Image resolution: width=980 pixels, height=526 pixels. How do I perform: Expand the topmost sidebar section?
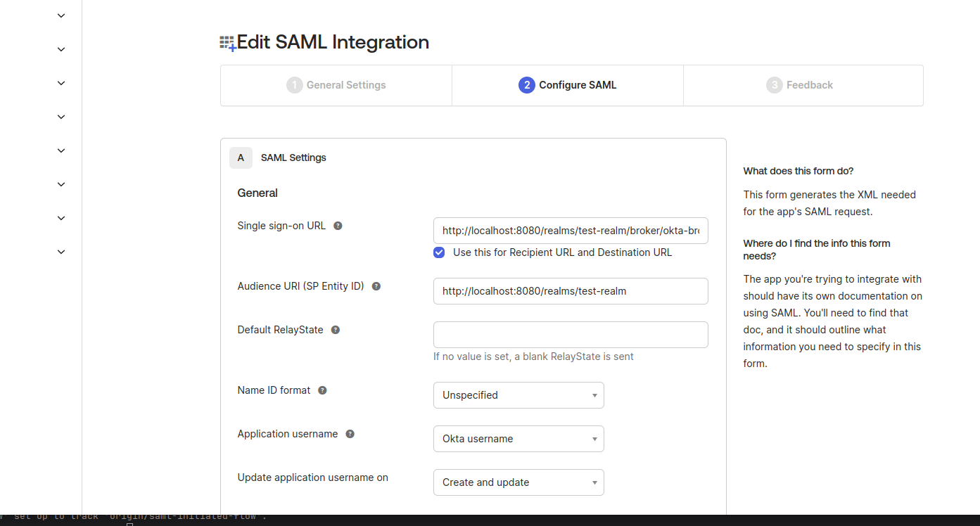point(61,15)
